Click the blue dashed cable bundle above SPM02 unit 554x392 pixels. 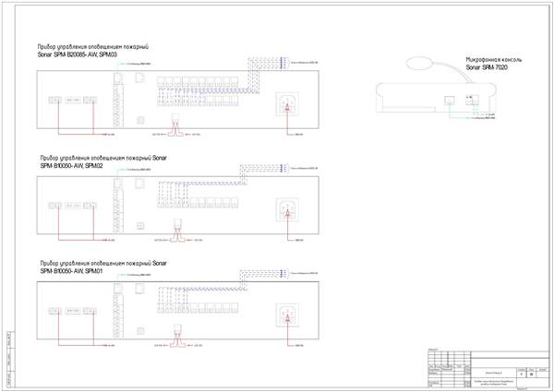(x=264, y=169)
